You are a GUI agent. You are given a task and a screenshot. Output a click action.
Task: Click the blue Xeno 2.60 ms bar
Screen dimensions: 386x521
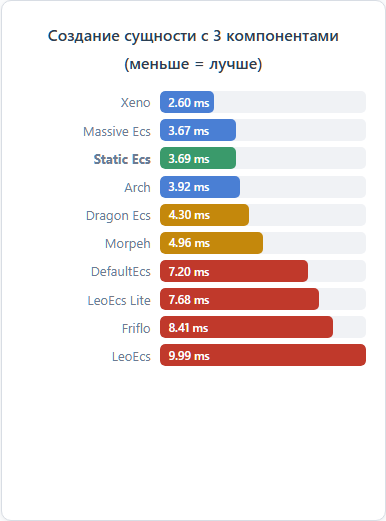(187, 102)
